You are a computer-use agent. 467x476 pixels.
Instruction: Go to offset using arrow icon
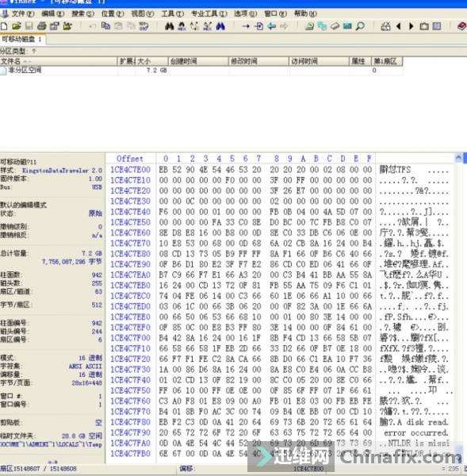(246, 26)
